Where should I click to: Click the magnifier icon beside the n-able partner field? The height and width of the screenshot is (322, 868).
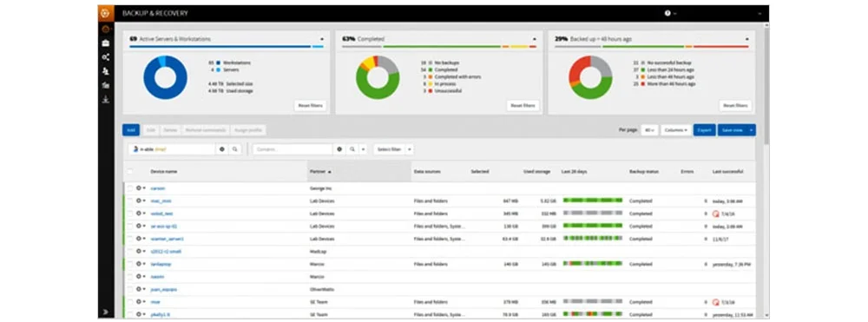point(234,149)
